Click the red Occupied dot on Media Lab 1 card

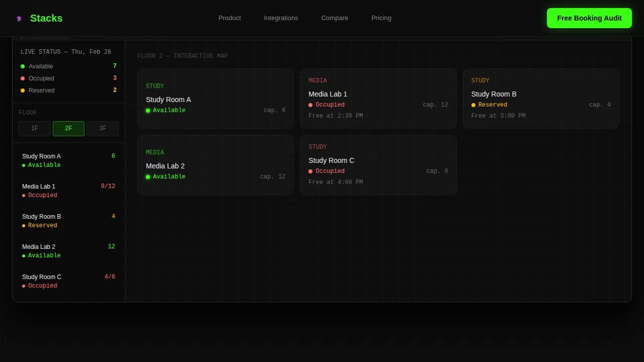[310, 105]
